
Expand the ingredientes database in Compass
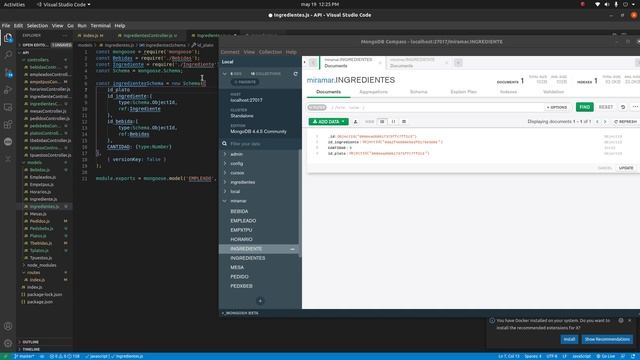(225, 182)
